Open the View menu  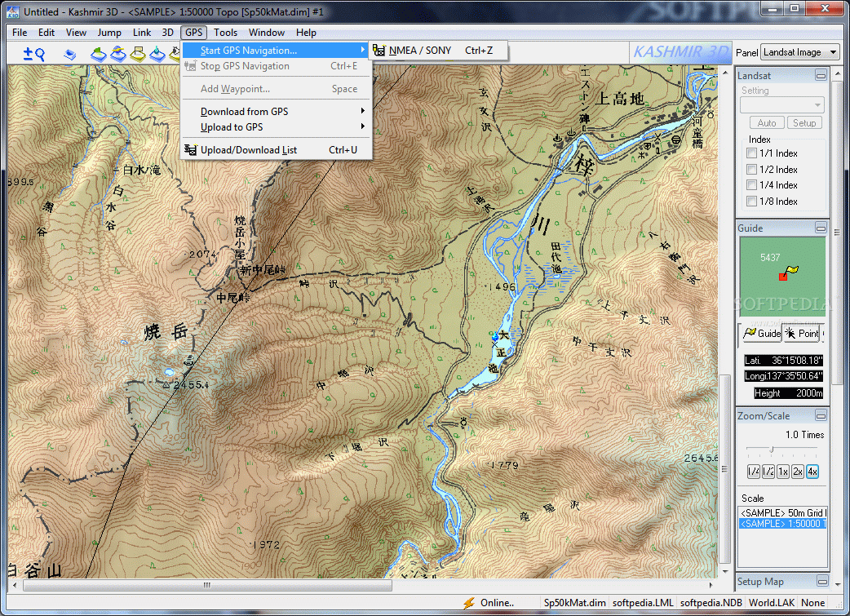coord(76,33)
